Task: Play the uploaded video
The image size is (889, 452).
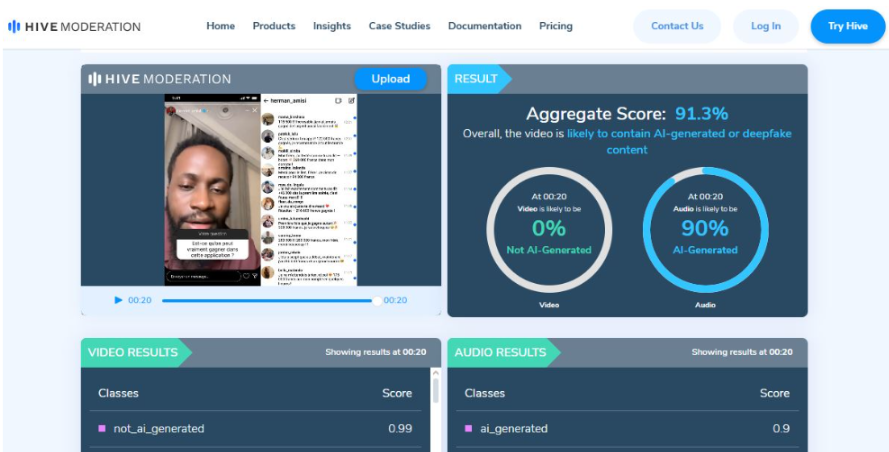Action: click(x=118, y=300)
